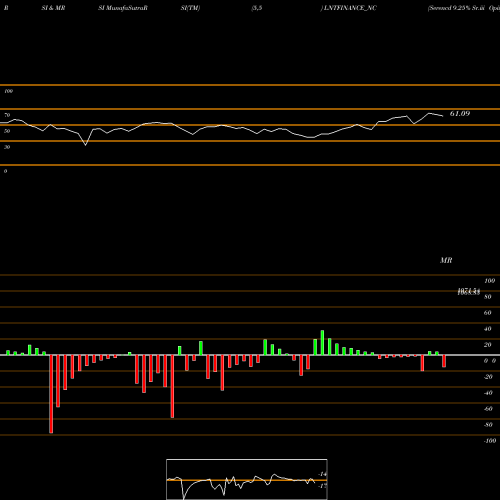The image size is (500, 500).
Task: Click the 'MR' panel title
Action: tap(446, 260)
